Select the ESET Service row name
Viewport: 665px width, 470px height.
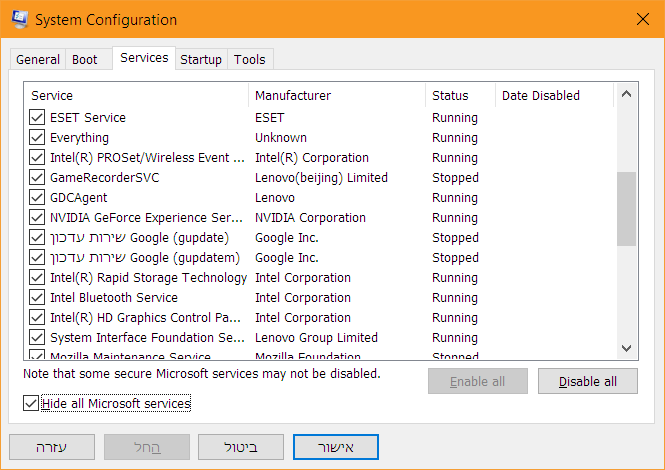point(88,118)
